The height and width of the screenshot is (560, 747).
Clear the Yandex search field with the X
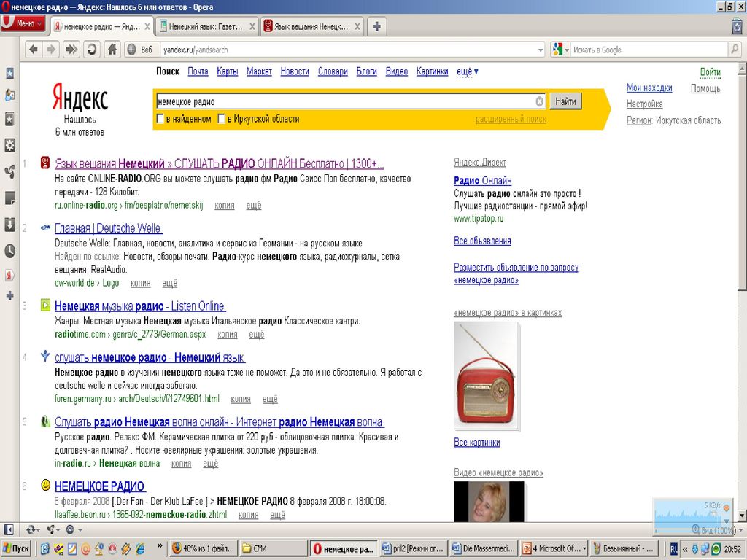tap(539, 101)
